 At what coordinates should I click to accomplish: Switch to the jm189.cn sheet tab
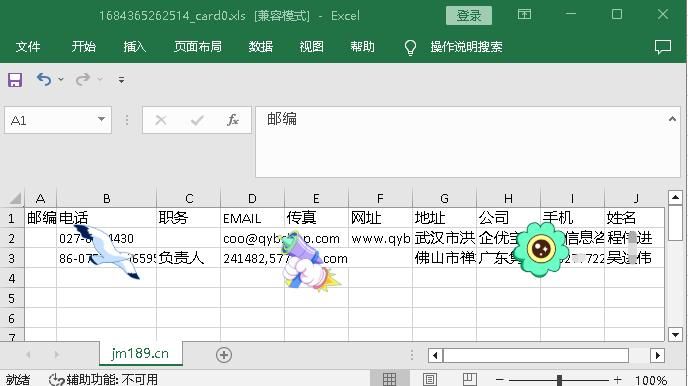[140, 353]
